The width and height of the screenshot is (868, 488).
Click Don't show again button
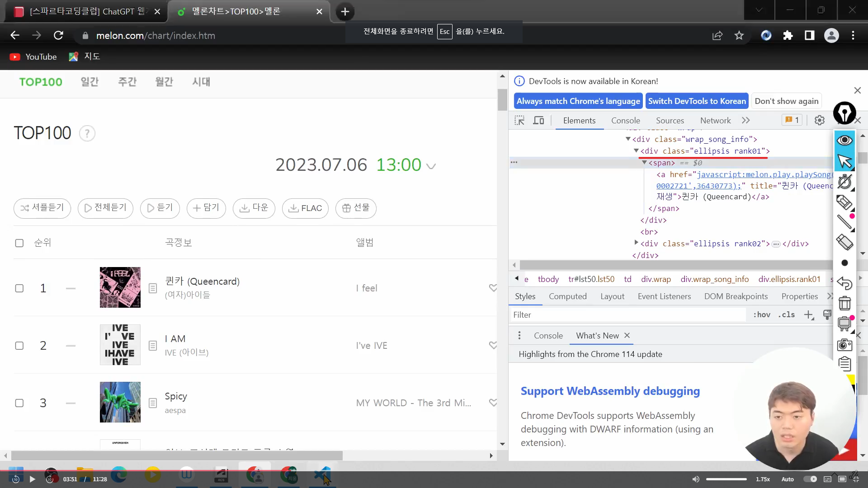pyautogui.click(x=787, y=101)
